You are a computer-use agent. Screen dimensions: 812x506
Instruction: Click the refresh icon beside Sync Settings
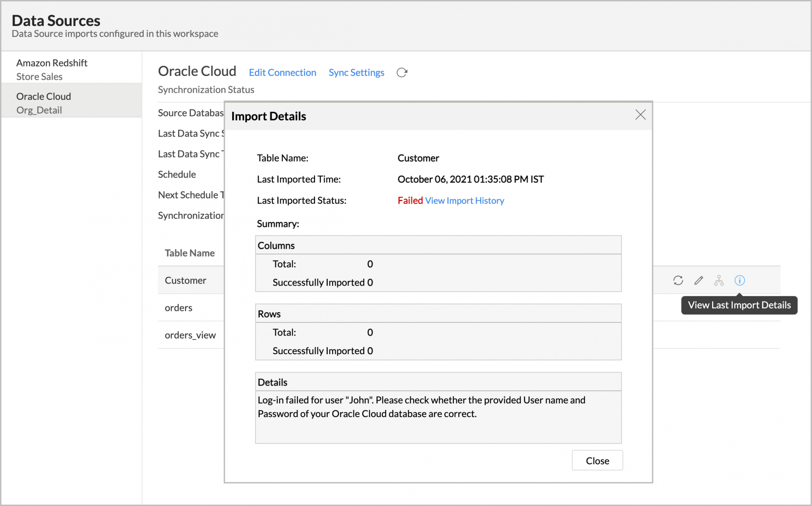(402, 73)
